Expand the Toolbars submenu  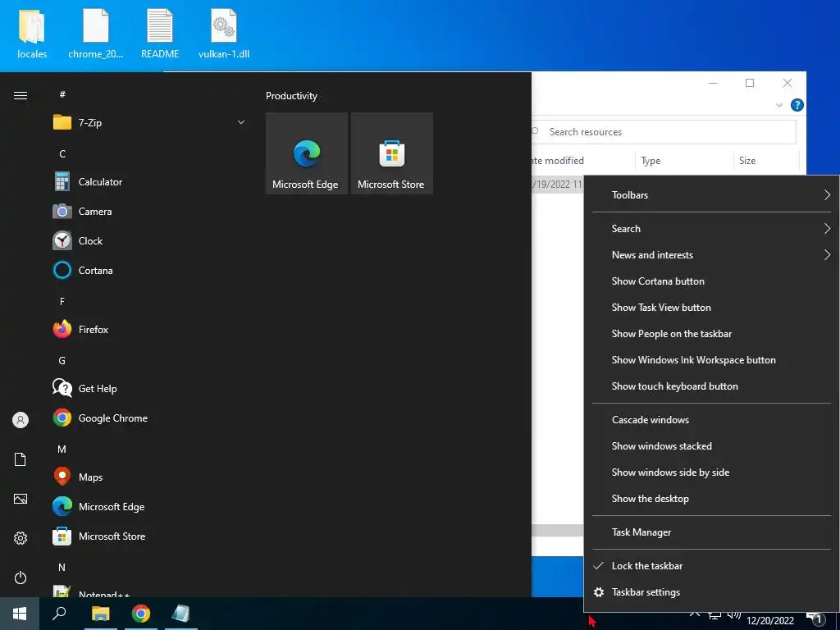click(711, 195)
